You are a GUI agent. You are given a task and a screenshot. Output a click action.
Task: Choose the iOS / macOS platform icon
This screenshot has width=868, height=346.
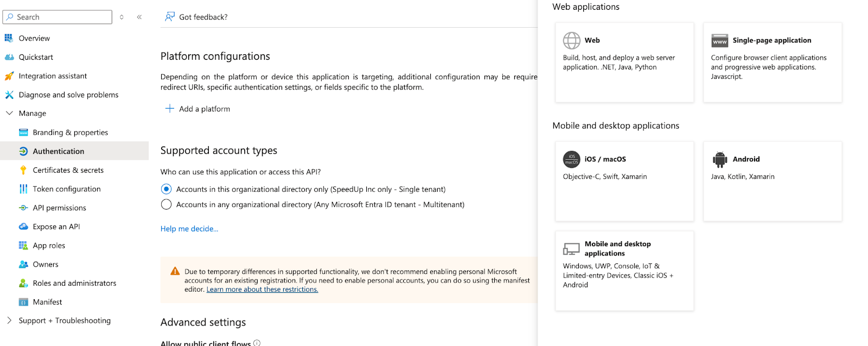pos(571,159)
